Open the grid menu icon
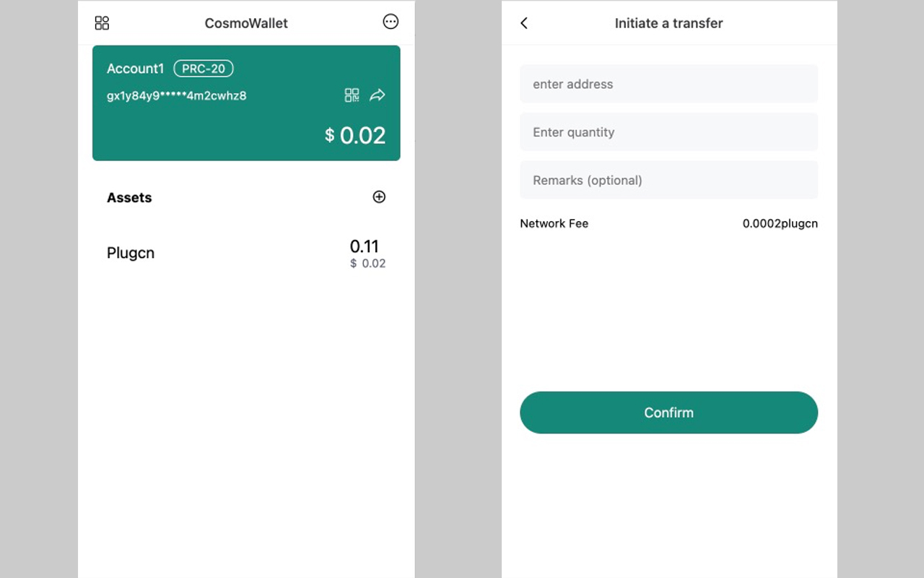The image size is (924, 578). [x=102, y=23]
